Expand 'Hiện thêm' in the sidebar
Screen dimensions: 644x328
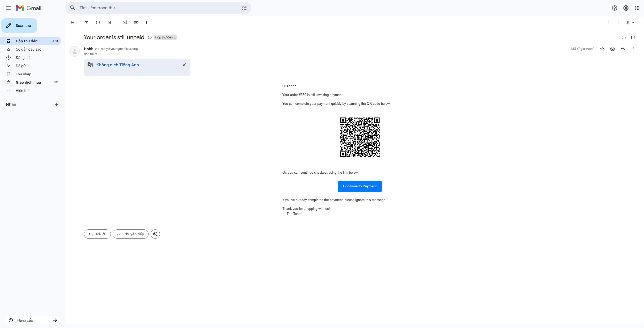point(24,91)
